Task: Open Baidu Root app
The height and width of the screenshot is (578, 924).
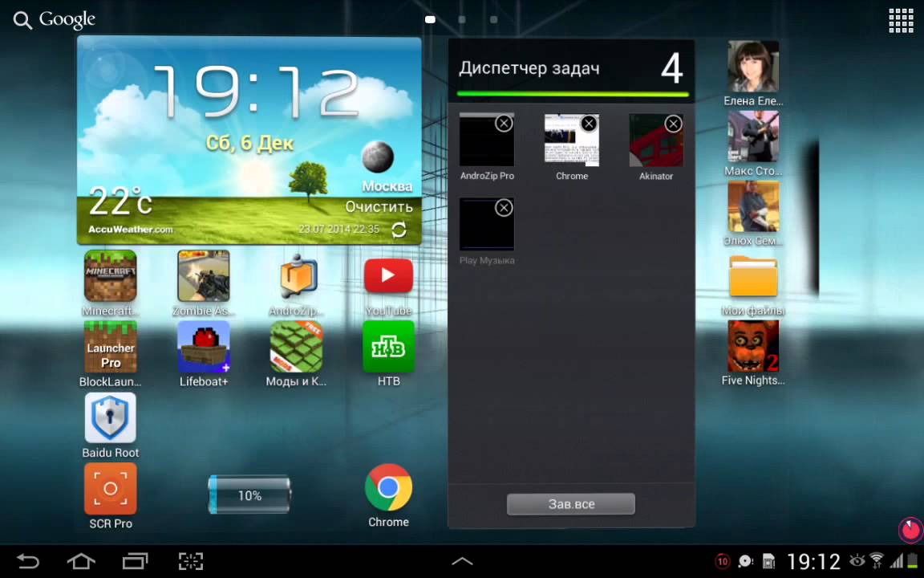Action: click(110, 417)
